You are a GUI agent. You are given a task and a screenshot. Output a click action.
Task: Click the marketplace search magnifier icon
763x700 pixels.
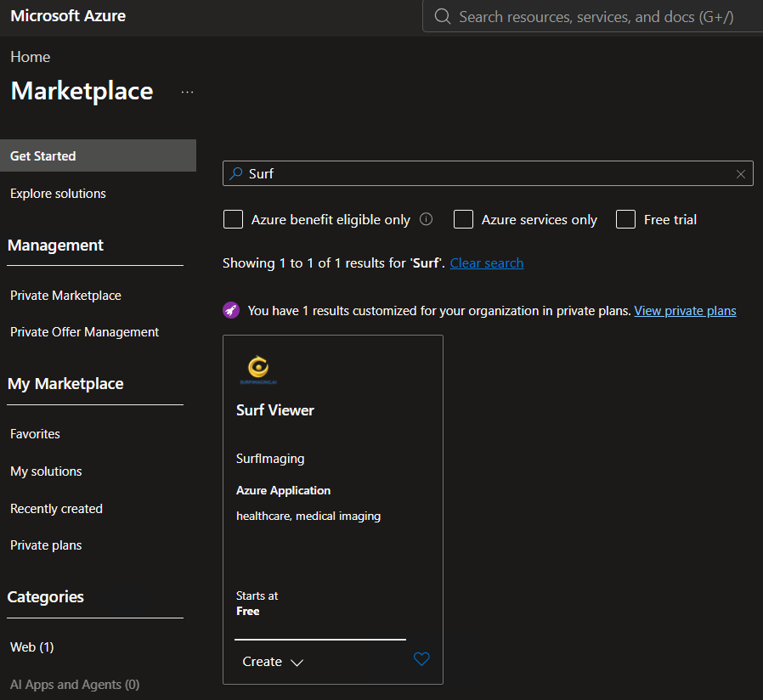click(x=236, y=173)
